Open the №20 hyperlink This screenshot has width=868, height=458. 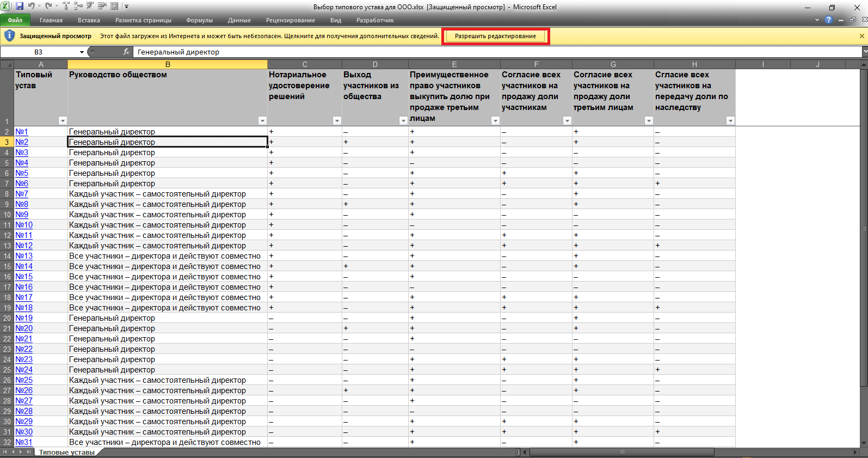24,328
